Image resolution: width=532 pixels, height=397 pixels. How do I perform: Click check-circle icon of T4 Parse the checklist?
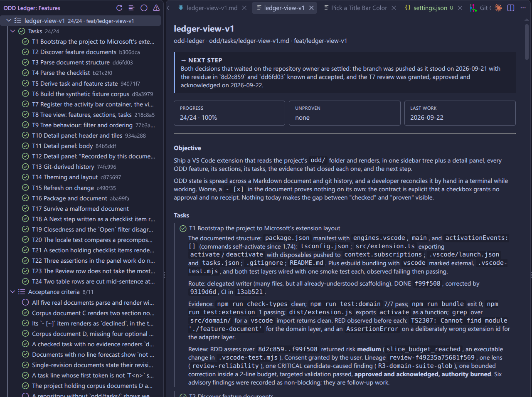[x=25, y=73]
